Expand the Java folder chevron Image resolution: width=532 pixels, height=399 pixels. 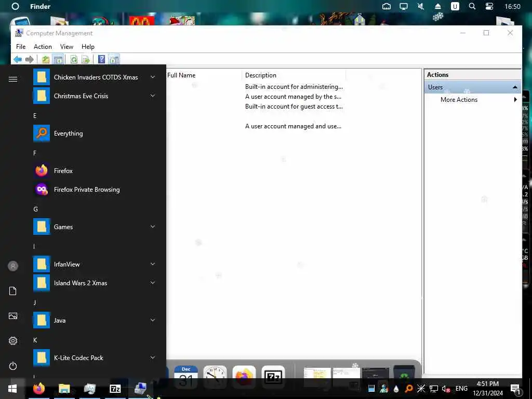point(153,320)
